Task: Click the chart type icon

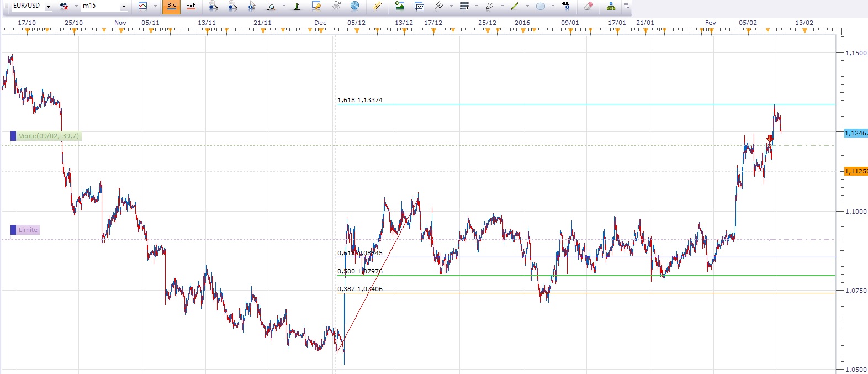Action: 142,6
